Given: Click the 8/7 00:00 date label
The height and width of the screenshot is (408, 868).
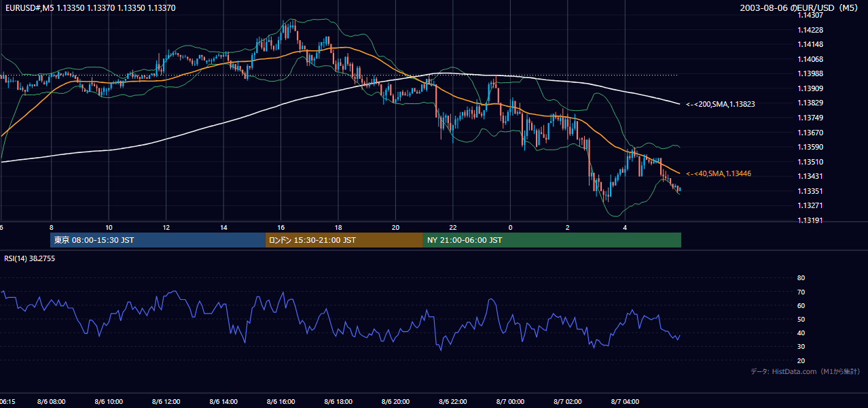Looking at the screenshot, I should point(510,402).
